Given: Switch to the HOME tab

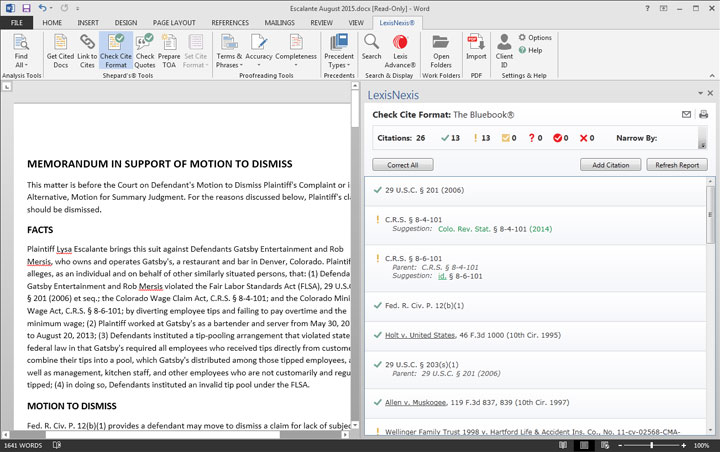Looking at the screenshot, I should click(x=52, y=23).
